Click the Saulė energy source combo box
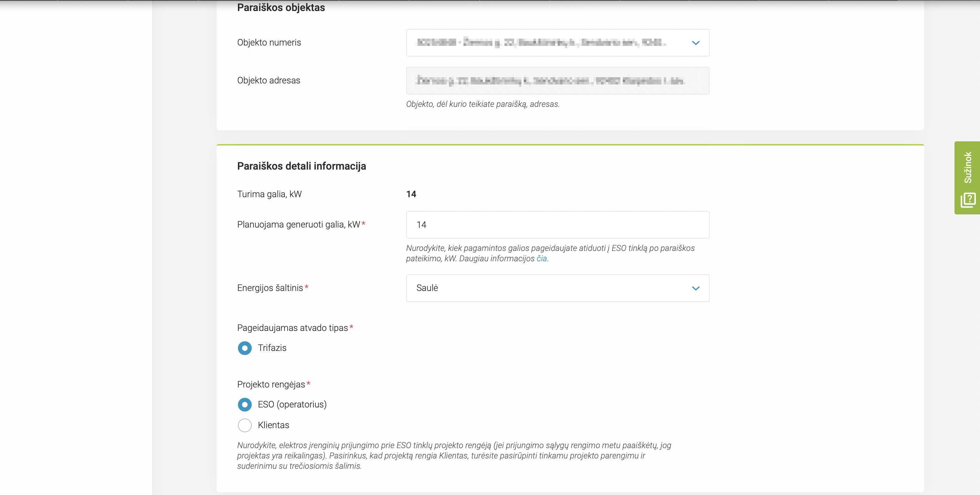 [557, 288]
